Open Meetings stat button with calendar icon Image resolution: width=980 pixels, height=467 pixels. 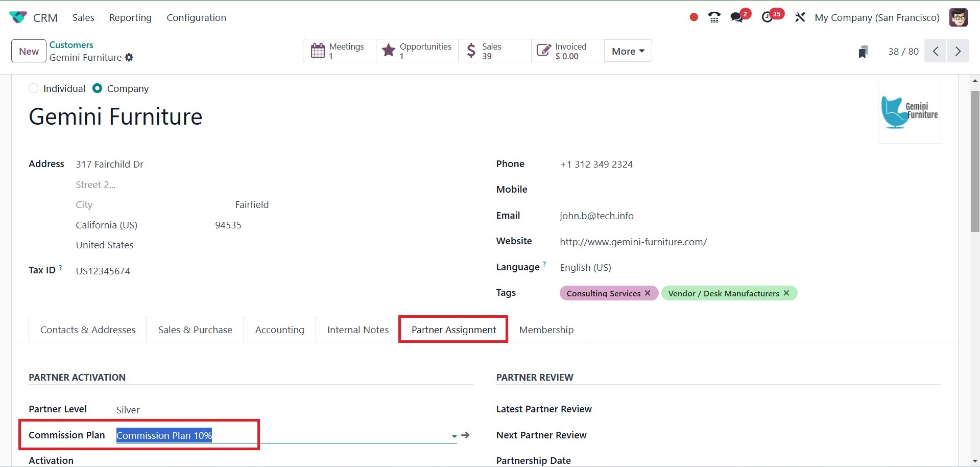340,51
